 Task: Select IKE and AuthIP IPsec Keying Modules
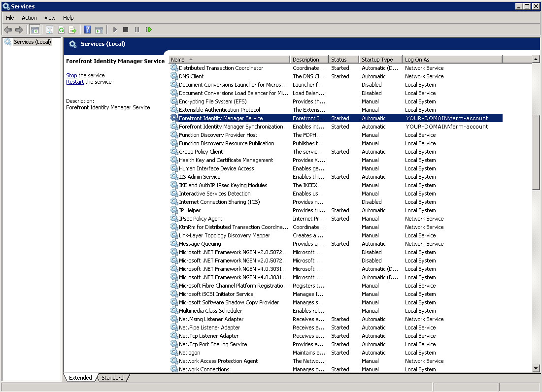point(335,185)
